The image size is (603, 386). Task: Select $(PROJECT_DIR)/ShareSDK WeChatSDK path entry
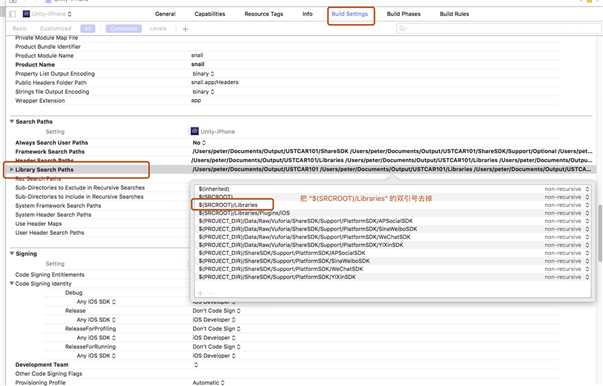point(281,269)
